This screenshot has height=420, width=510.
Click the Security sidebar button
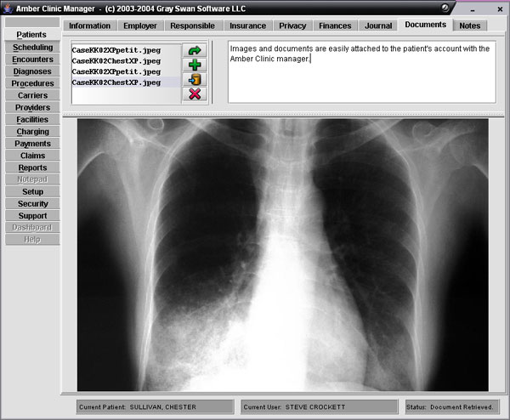pos(32,204)
